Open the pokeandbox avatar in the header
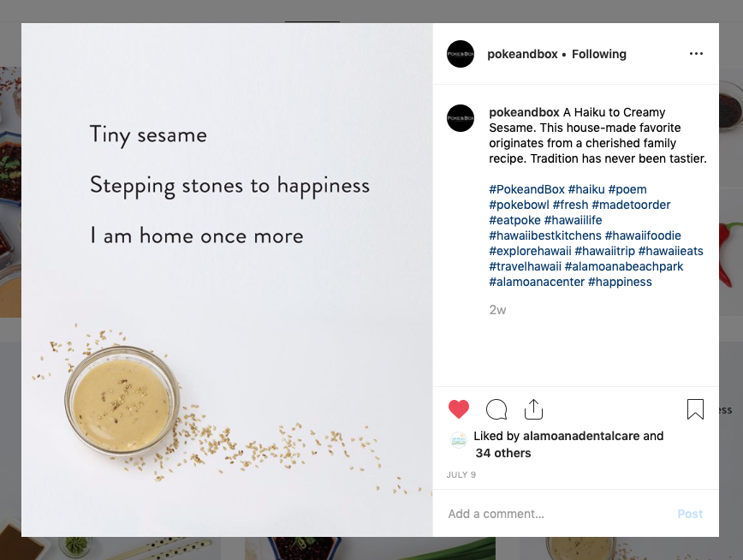The image size is (743, 560). pos(461,54)
